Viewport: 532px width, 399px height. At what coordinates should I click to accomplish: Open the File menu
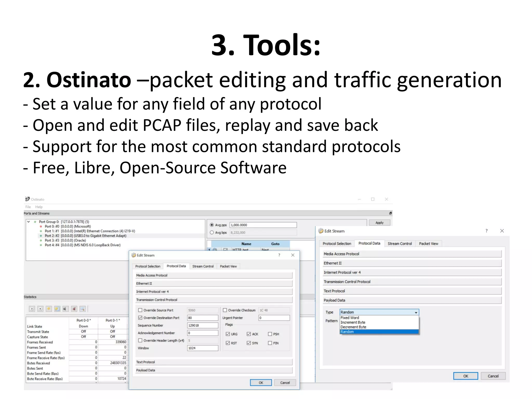tap(28, 207)
